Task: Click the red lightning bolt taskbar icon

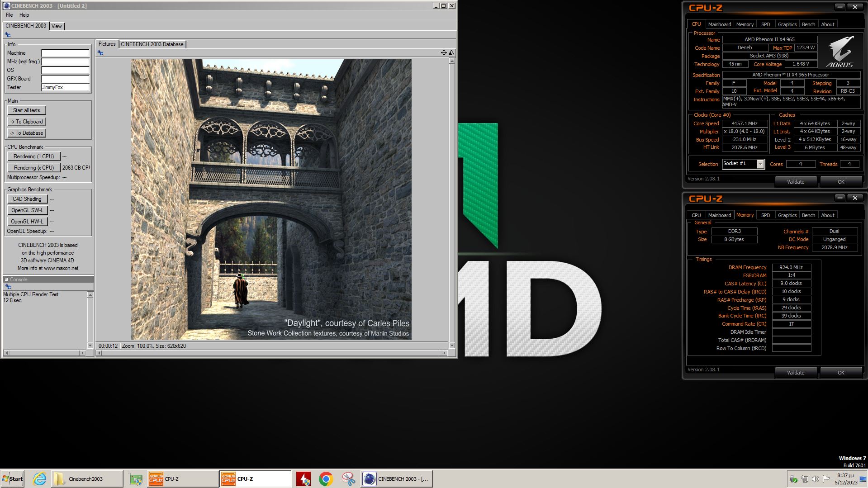Action: point(304,479)
